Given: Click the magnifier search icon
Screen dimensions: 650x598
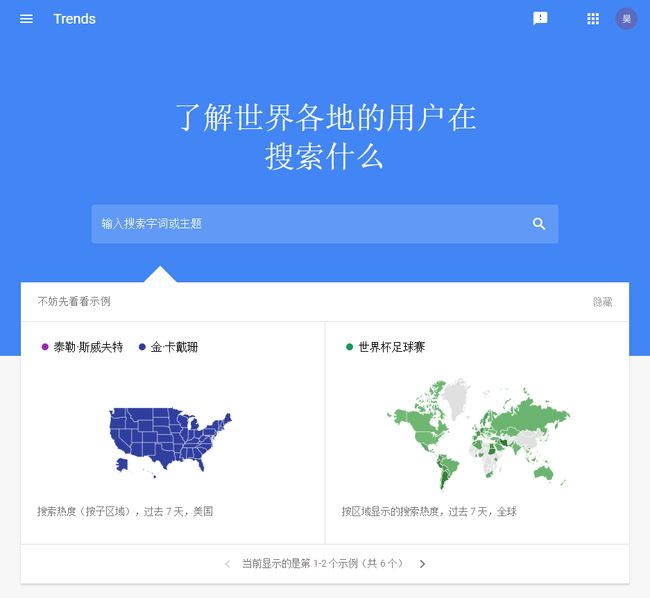Looking at the screenshot, I should point(539,224).
